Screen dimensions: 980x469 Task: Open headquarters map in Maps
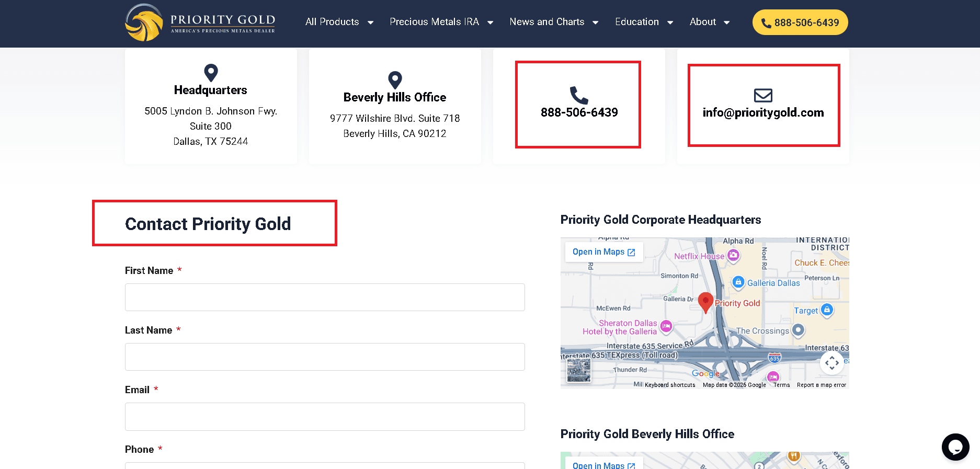click(x=603, y=252)
